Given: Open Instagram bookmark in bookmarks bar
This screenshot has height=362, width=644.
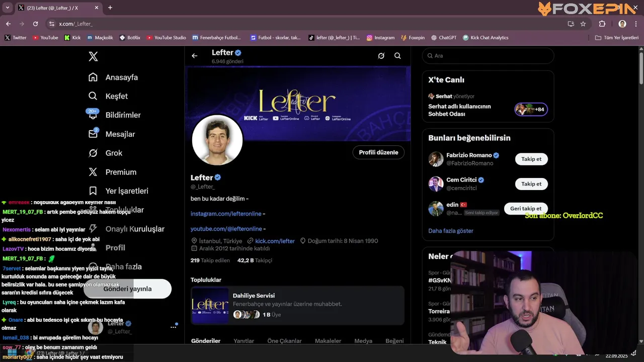Looking at the screenshot, I should 380,38.
